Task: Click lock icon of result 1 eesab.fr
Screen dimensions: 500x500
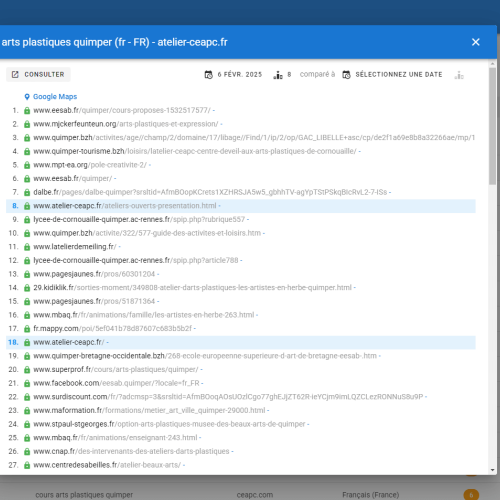Action: (27, 111)
